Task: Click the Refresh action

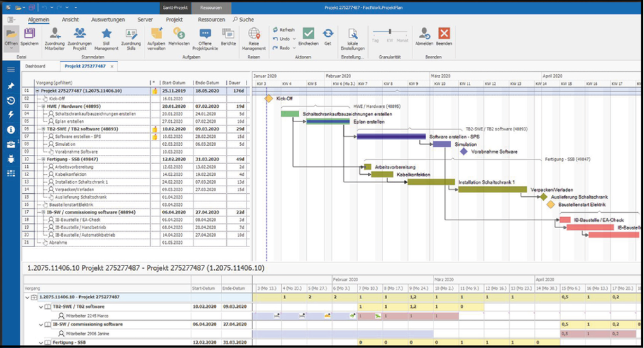Action: point(283,29)
